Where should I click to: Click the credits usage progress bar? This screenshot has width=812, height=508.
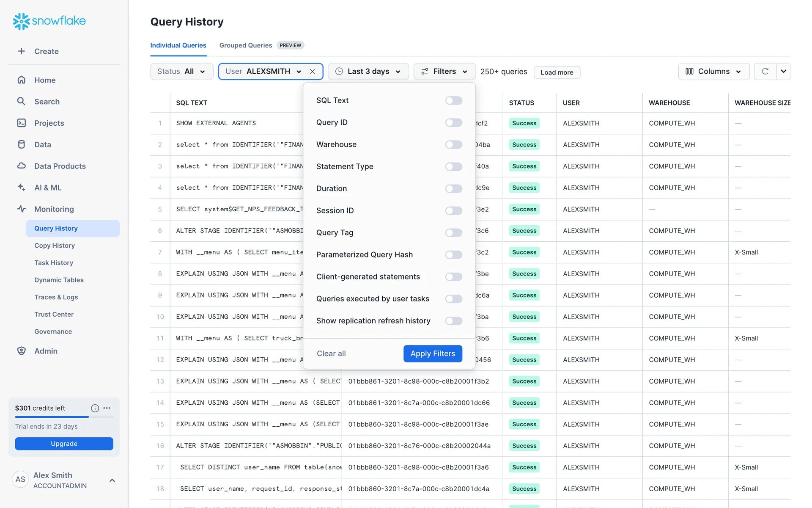64,417
